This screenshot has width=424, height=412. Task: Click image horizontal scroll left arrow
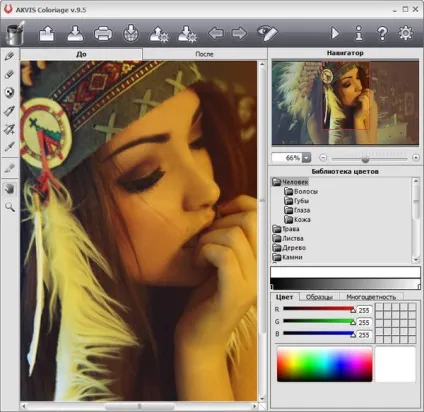pos(24,406)
